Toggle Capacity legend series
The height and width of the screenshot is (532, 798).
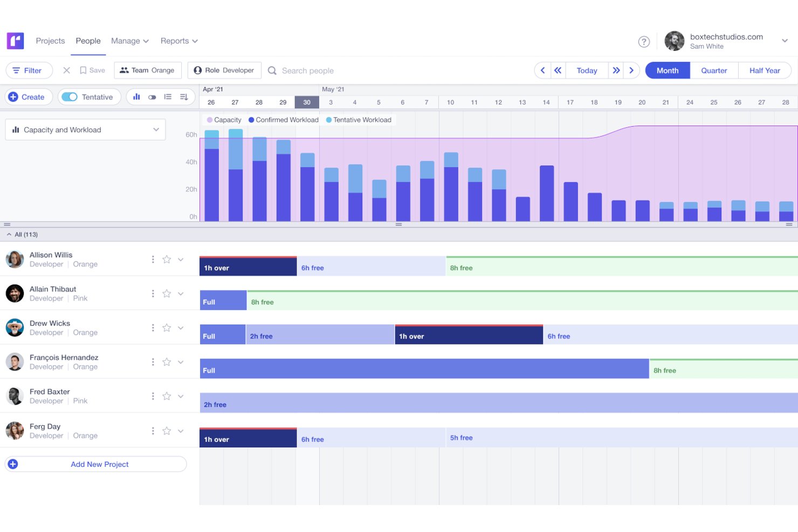224,120
